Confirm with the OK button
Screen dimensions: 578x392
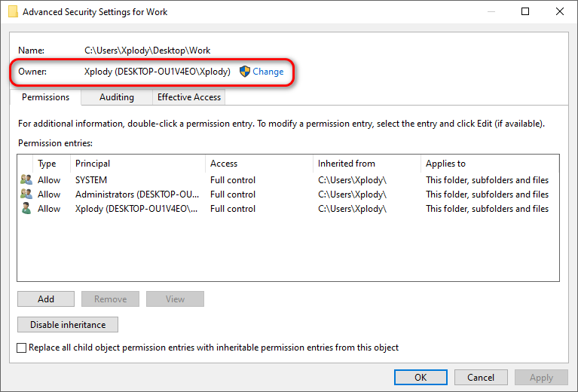(421, 378)
